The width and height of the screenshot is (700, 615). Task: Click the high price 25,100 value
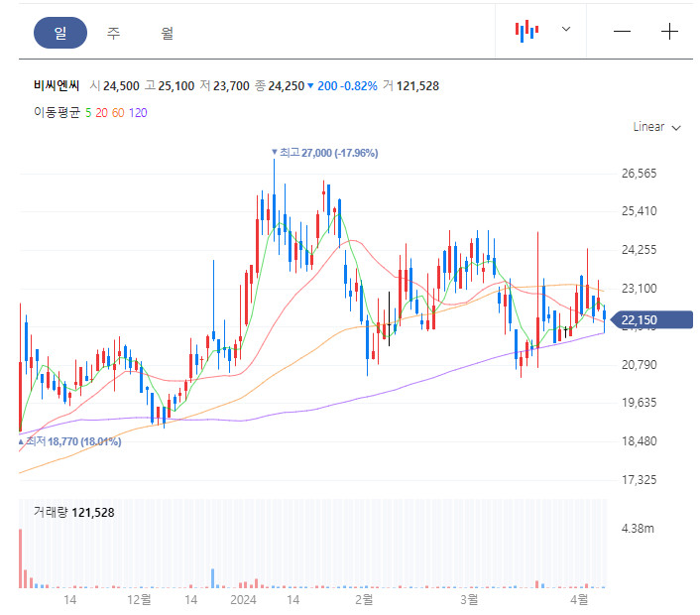click(x=176, y=86)
